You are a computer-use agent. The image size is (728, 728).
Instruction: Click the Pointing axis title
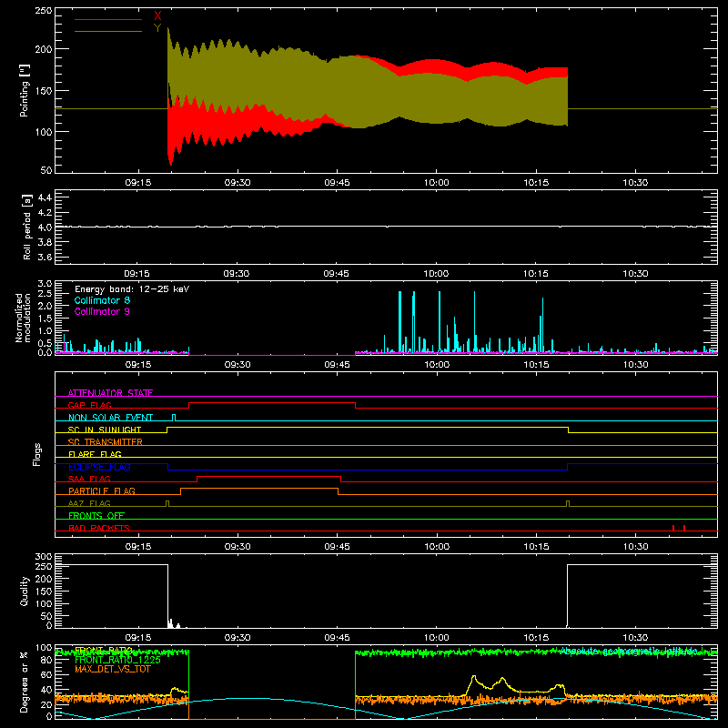(25, 90)
